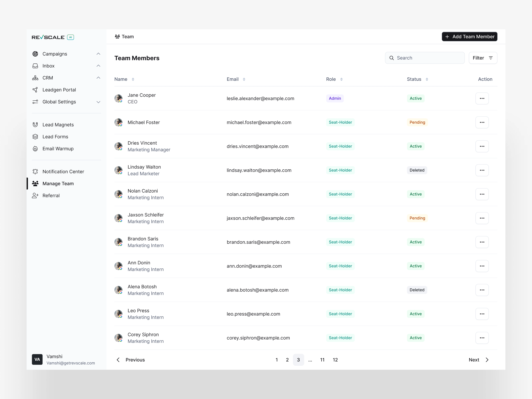Click the Lead Forms layers icon
532x399 pixels.
coord(35,137)
